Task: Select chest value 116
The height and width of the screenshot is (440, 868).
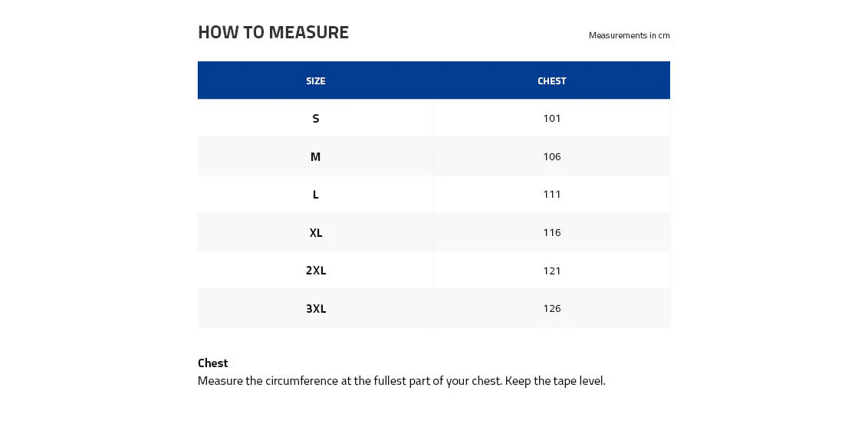Action: 552,232
